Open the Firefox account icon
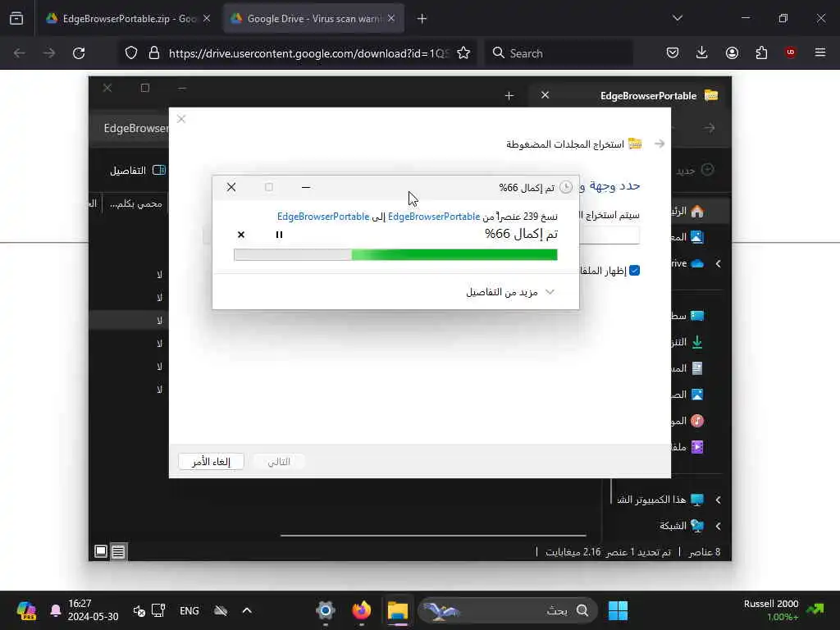840x630 pixels. pyautogui.click(x=732, y=53)
